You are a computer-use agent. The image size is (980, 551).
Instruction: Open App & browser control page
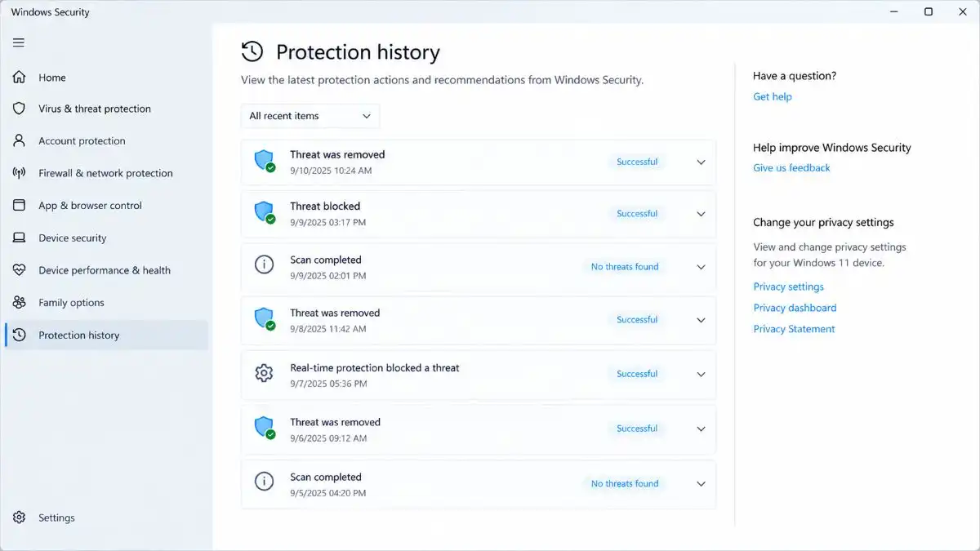click(106, 206)
